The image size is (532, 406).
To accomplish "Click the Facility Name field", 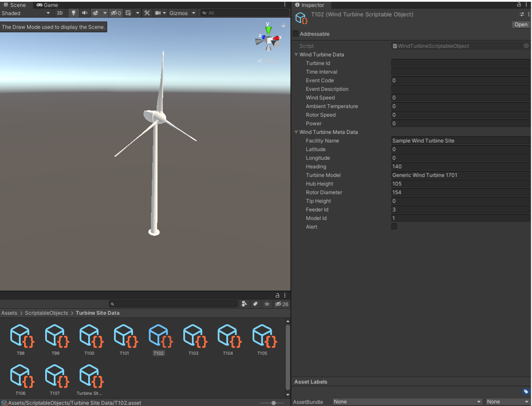I will point(461,141).
